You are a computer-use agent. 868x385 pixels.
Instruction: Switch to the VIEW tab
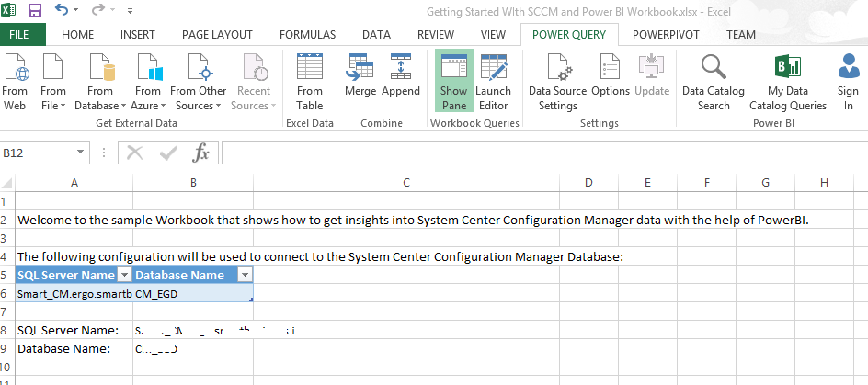tap(493, 34)
